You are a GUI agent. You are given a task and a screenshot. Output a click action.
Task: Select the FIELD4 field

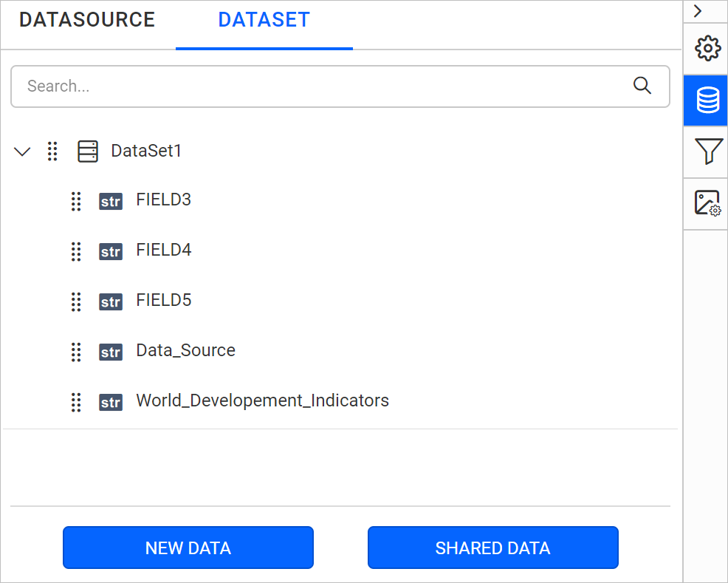(x=163, y=250)
